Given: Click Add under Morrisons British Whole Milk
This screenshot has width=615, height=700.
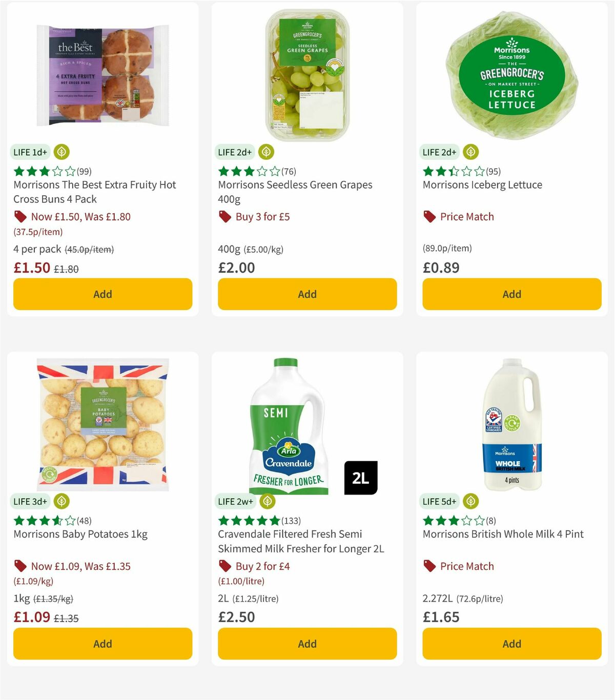Looking at the screenshot, I should point(511,644).
